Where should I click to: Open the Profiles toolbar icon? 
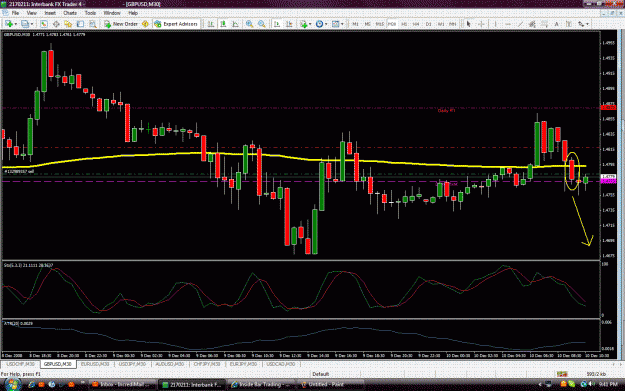[25, 24]
